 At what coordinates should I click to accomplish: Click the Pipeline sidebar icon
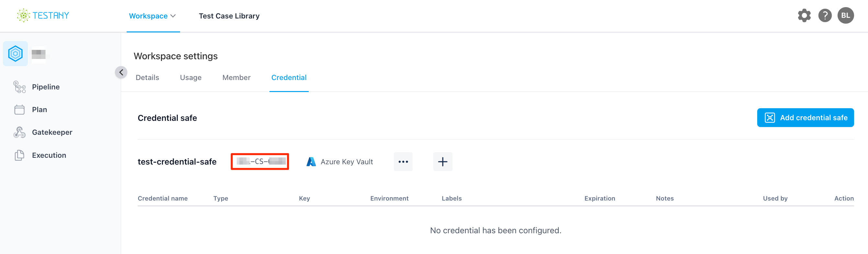(19, 87)
